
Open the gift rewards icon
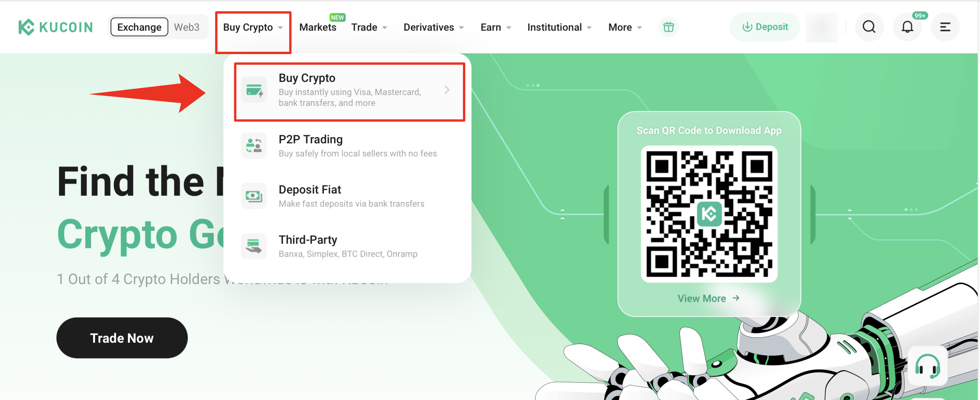click(668, 27)
